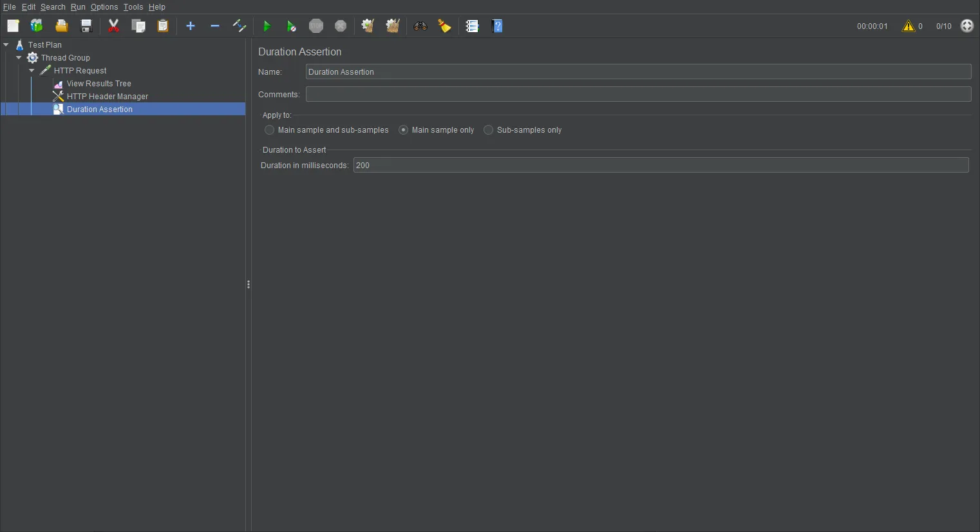
Task: Open the Tools menu
Action: pyautogui.click(x=133, y=7)
